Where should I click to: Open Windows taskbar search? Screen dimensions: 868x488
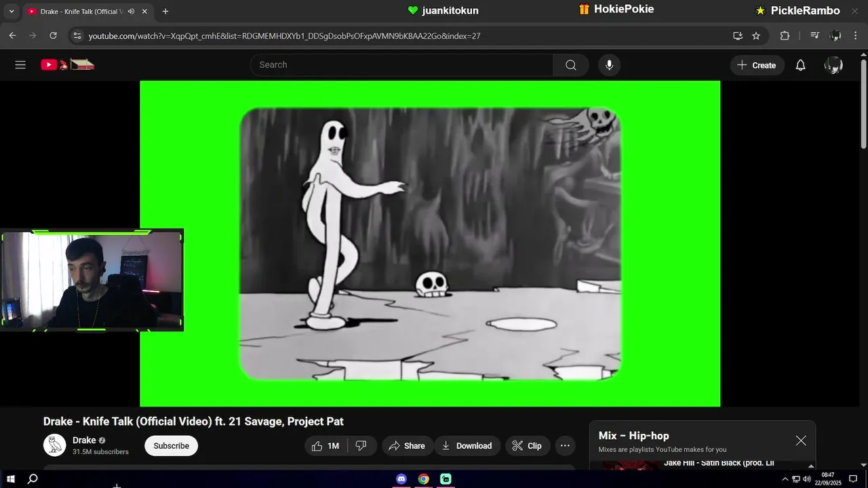tap(33, 479)
